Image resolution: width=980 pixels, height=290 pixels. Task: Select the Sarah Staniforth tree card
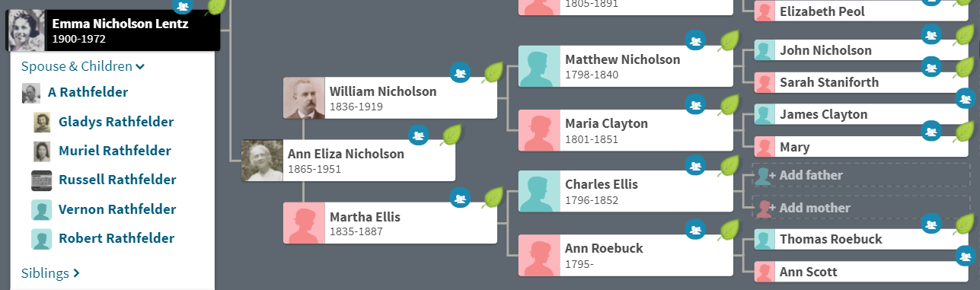(x=860, y=82)
